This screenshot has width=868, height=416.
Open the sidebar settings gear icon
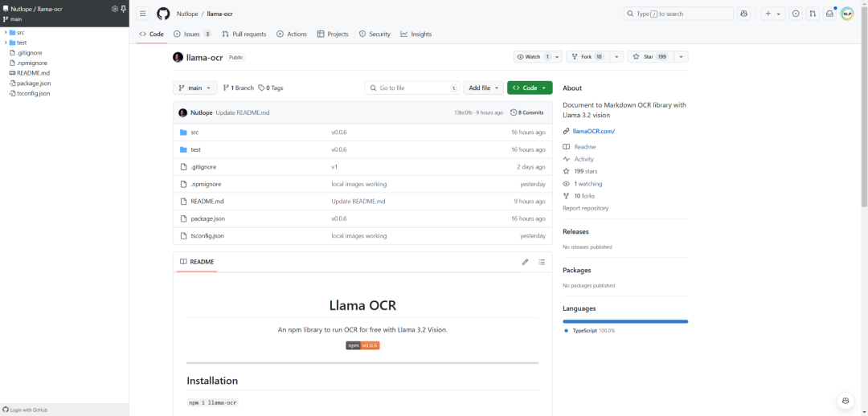(115, 9)
